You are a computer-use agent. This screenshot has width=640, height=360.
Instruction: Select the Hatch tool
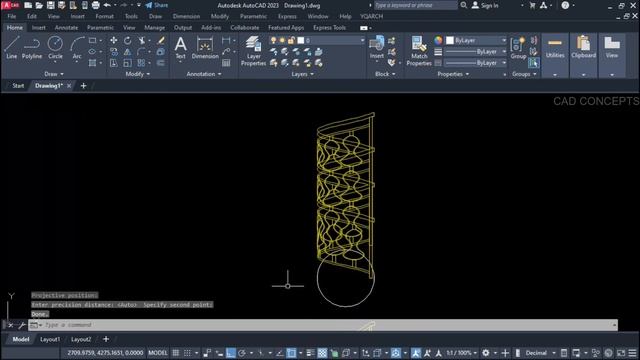click(x=93, y=63)
